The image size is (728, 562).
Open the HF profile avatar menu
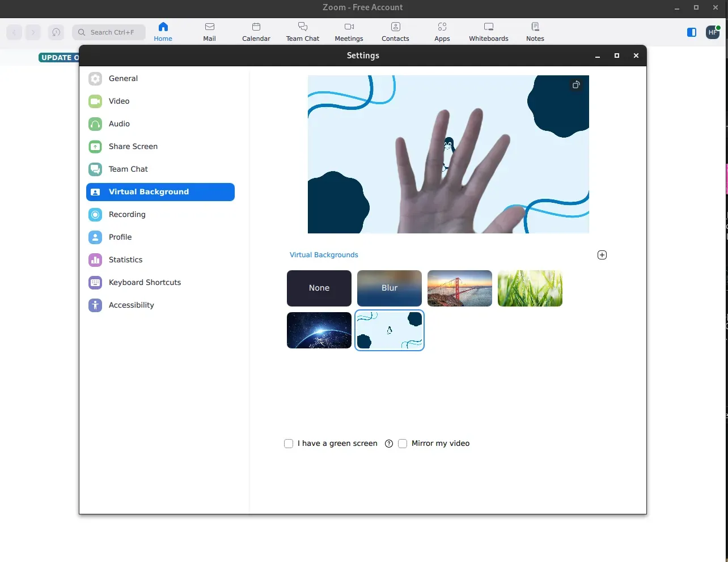[x=713, y=32]
